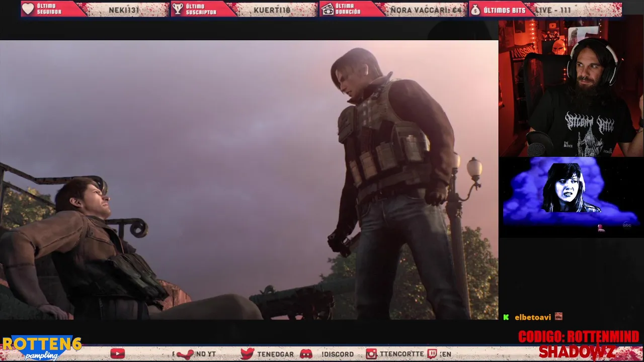Click the CODIGO: ROTTENMIND text

click(x=579, y=337)
